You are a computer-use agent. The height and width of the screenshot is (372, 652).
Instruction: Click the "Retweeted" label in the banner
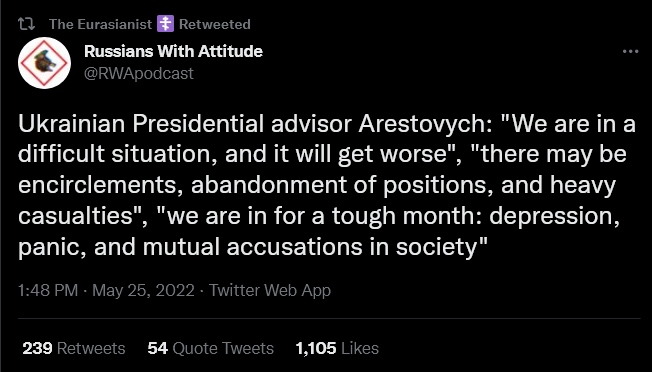pos(215,24)
